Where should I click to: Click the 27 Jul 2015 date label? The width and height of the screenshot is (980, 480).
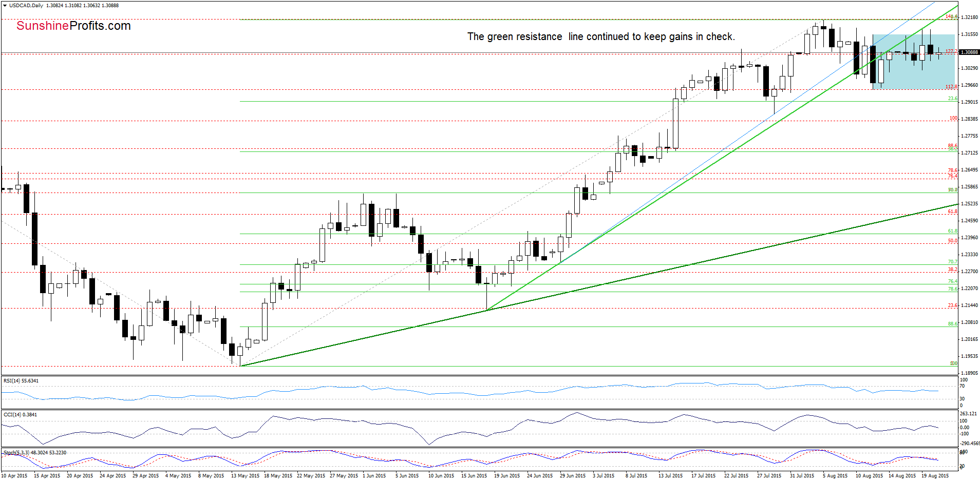(x=769, y=476)
